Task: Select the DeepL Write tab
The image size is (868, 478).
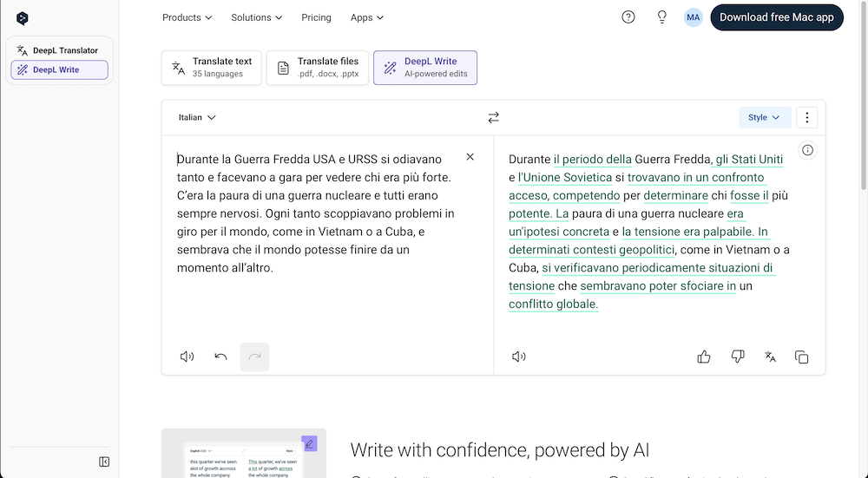Action: click(425, 68)
